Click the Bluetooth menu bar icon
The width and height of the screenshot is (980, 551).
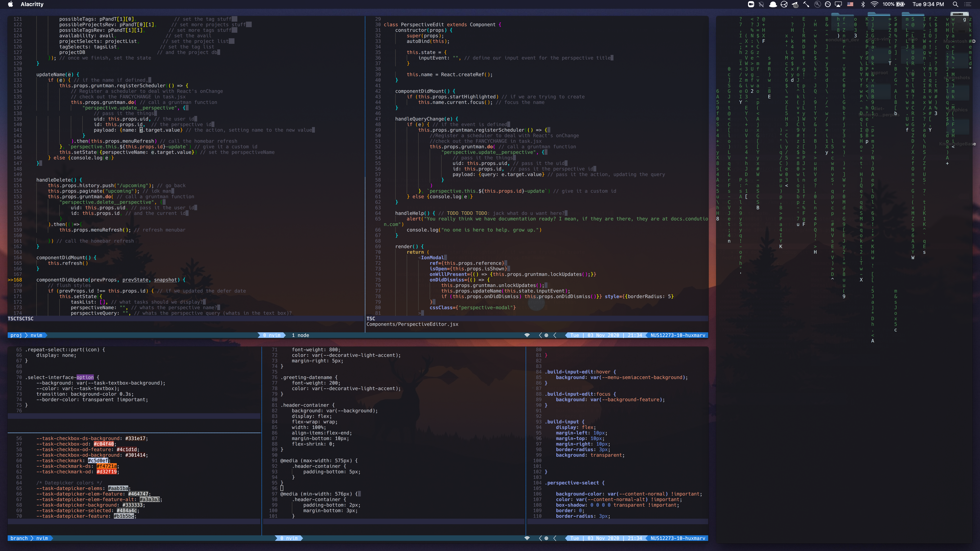tap(863, 4)
